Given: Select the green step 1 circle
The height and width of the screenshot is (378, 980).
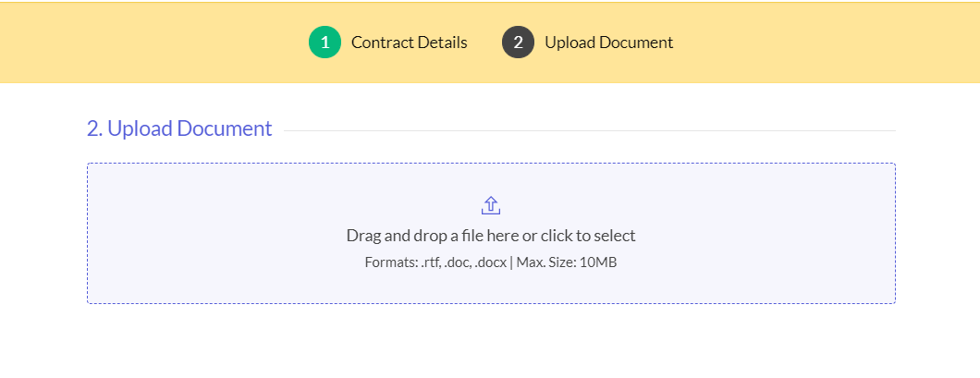Looking at the screenshot, I should [x=325, y=43].
